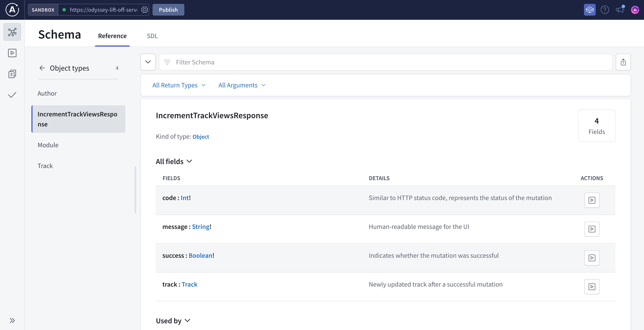The height and width of the screenshot is (330, 644).
Task: Open the schema diff sidebar icon
Action: tap(12, 74)
